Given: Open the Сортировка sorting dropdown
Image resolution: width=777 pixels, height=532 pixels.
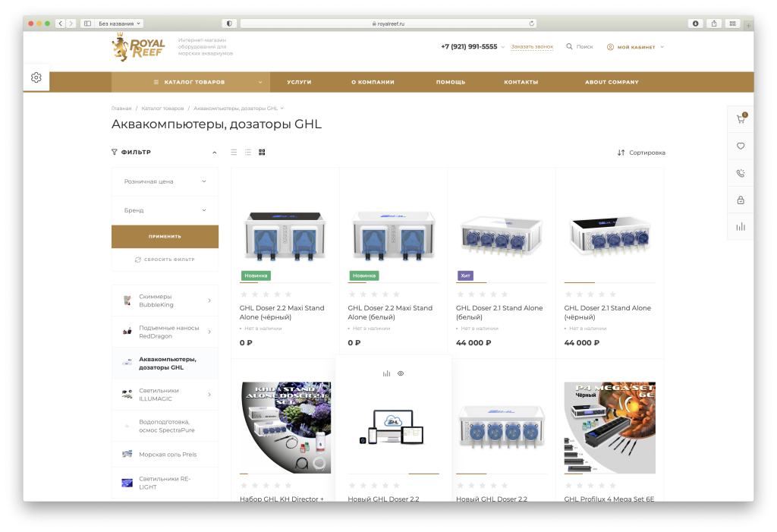Looking at the screenshot, I should (x=641, y=153).
